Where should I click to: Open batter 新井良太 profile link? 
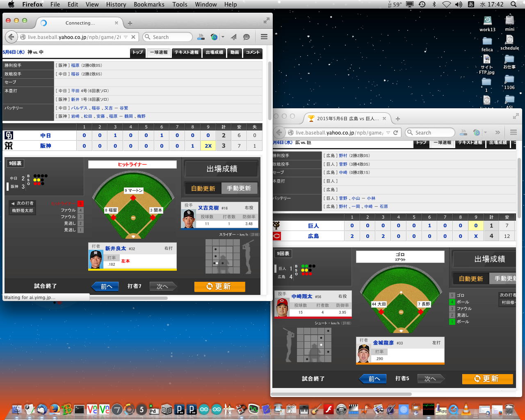[116, 249]
